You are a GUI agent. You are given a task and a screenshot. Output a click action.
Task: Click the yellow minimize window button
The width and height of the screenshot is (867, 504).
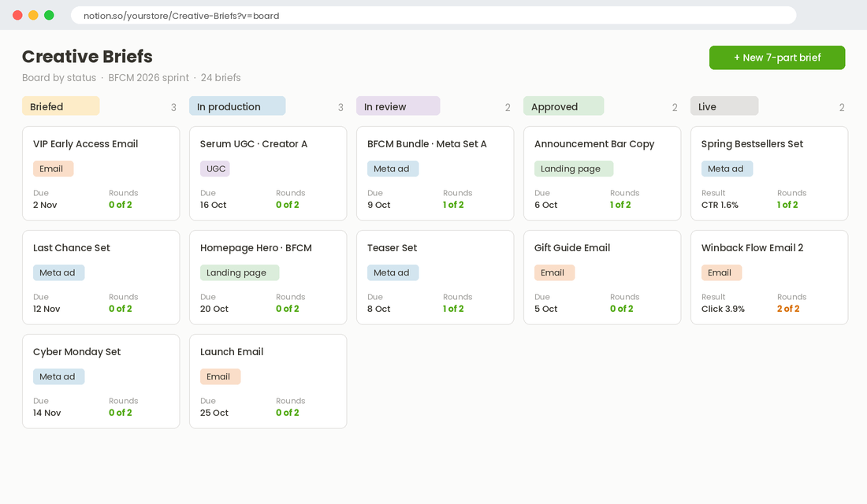(33, 15)
